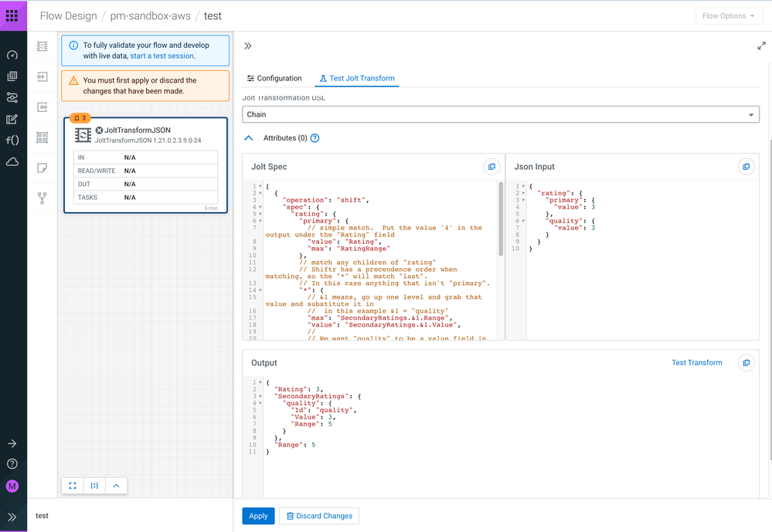This screenshot has height=532, width=772.
Task: Open the functions f() icon in sidebar
Action: pos(12,141)
